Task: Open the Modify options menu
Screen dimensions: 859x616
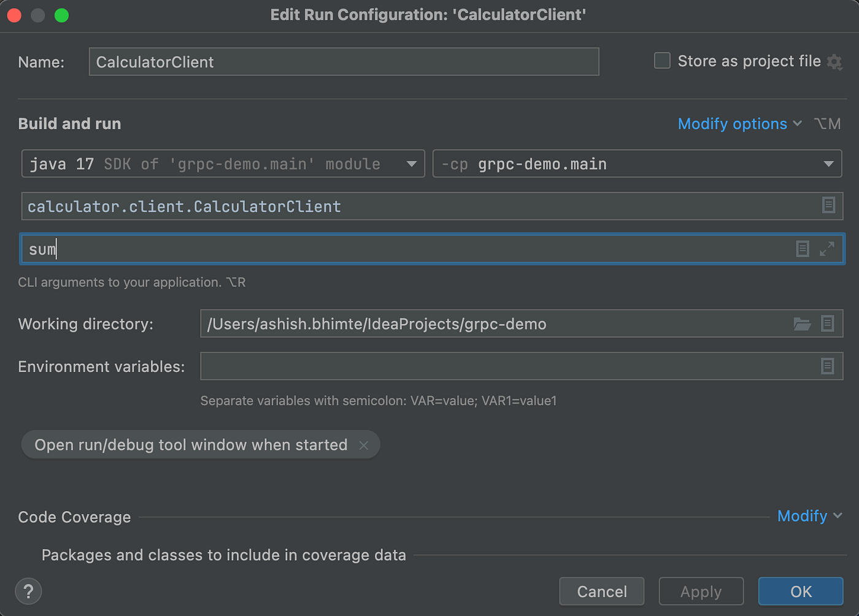Action: 739,124
